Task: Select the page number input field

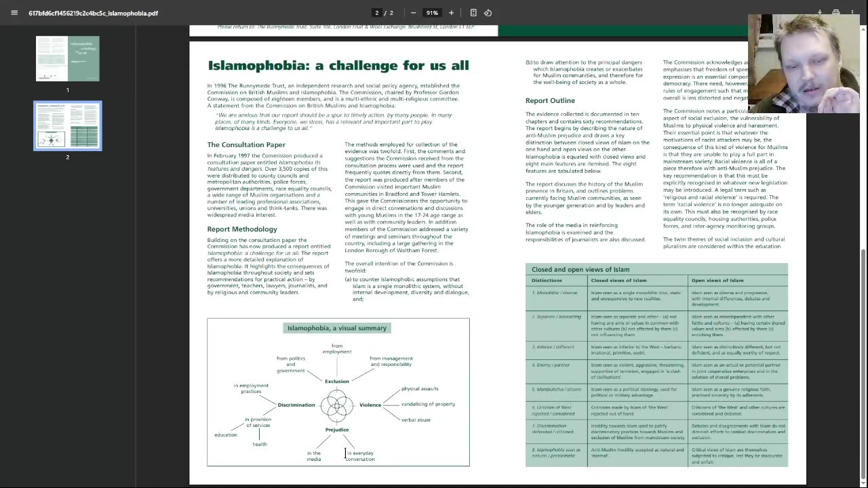Action: coord(377,13)
